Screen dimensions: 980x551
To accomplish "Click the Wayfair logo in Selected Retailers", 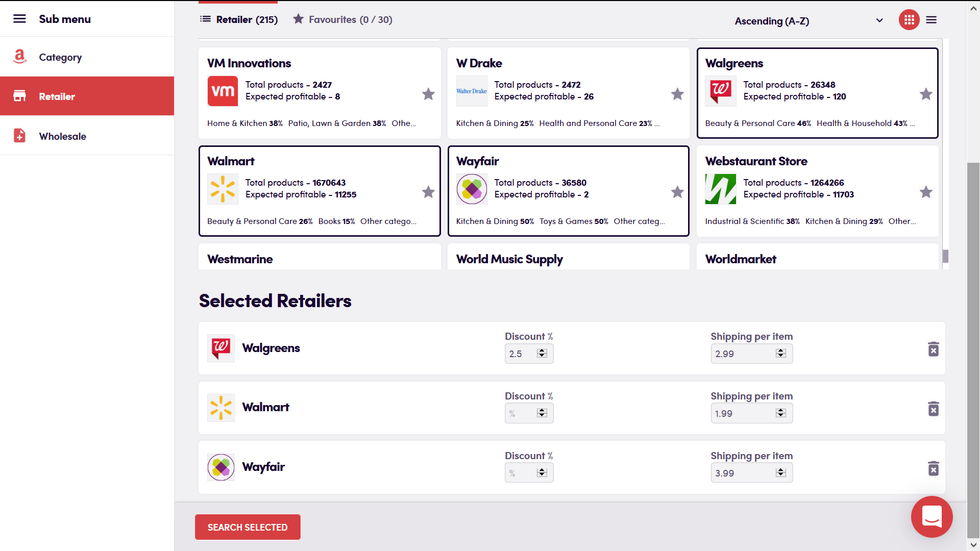I will coord(221,467).
